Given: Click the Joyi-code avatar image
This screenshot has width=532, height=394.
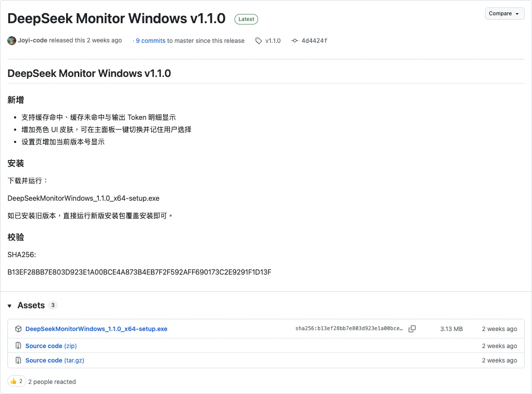Looking at the screenshot, I should tap(12, 41).
